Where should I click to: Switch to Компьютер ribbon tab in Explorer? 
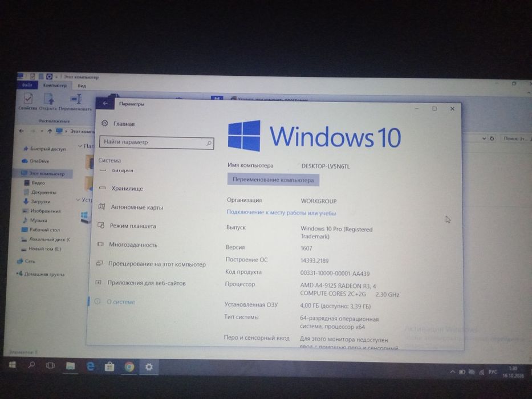pyautogui.click(x=55, y=85)
